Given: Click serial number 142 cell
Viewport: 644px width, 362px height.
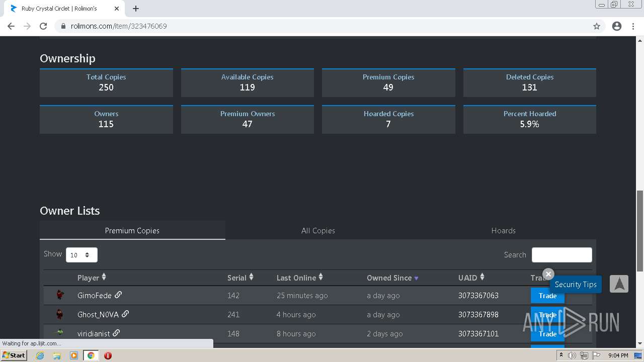Looking at the screenshot, I should (233, 295).
